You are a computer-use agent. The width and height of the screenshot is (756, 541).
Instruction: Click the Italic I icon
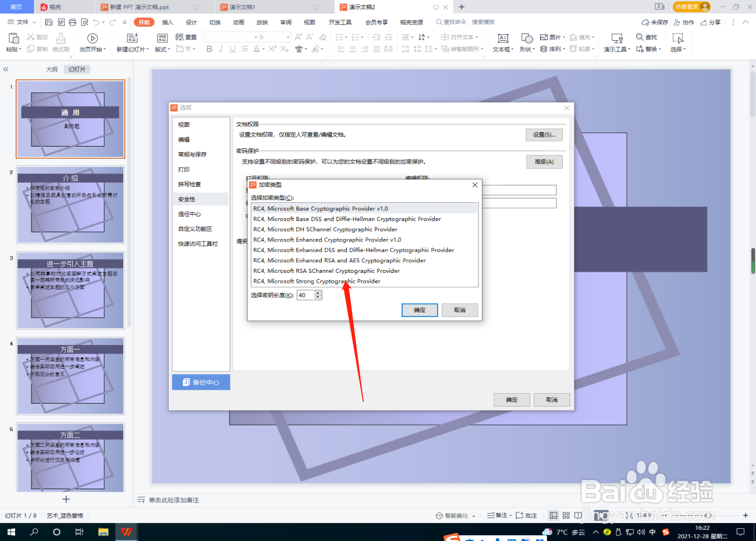(x=221, y=49)
